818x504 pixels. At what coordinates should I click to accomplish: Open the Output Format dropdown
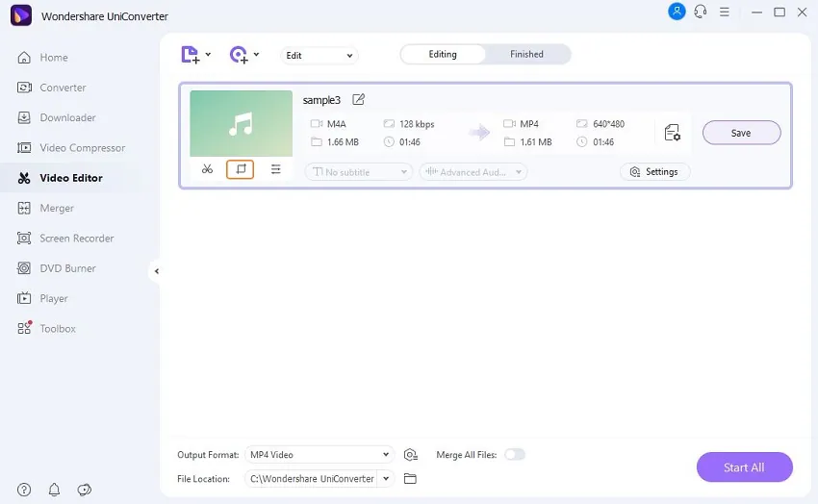coord(320,455)
